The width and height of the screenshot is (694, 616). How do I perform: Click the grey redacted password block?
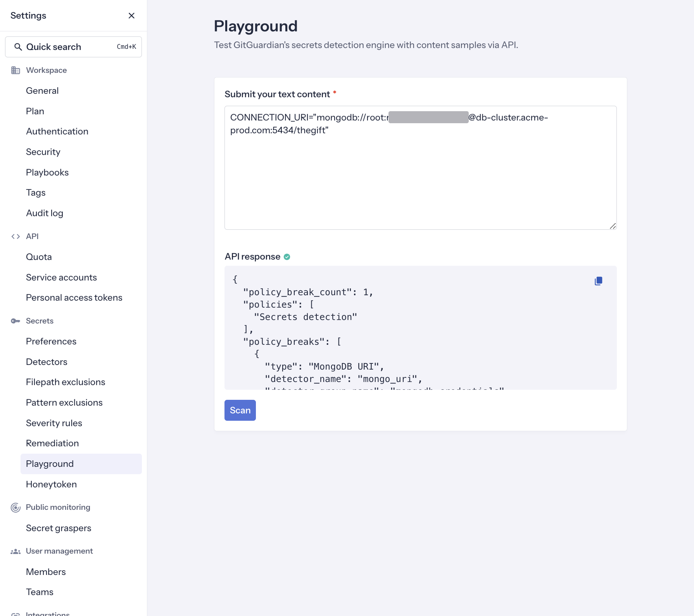(428, 117)
